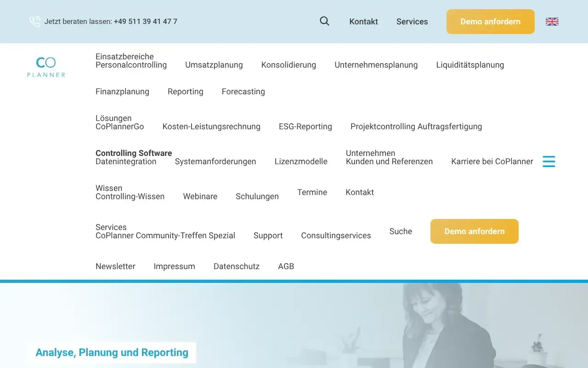Open the hamburger menu icon
This screenshot has height=368, width=588.
(548, 161)
